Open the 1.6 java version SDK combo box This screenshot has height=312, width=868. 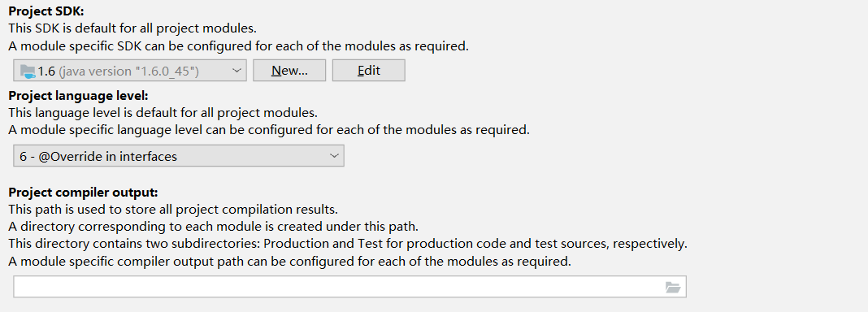(130, 71)
